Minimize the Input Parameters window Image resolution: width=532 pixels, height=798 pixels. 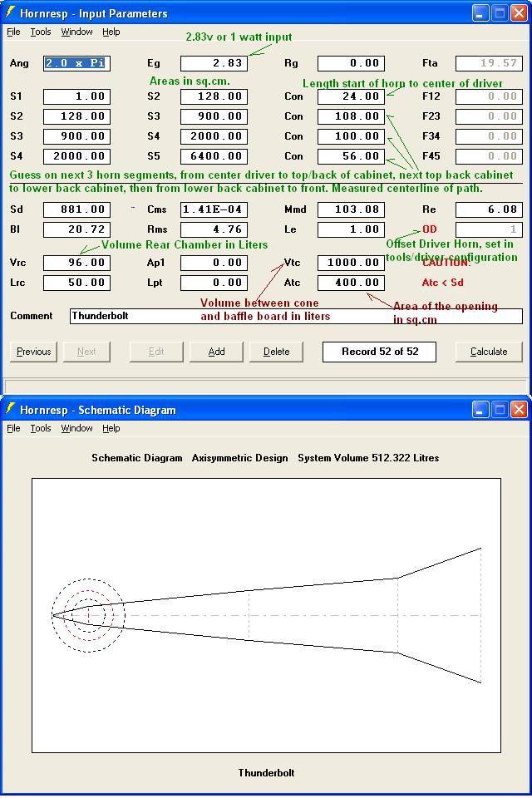[480, 13]
